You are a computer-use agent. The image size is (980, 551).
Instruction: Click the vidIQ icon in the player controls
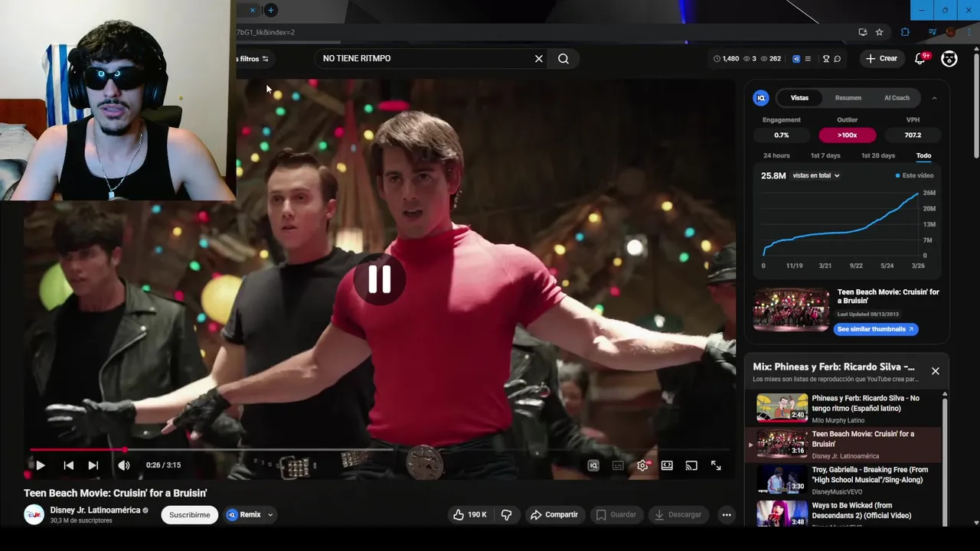(x=593, y=465)
